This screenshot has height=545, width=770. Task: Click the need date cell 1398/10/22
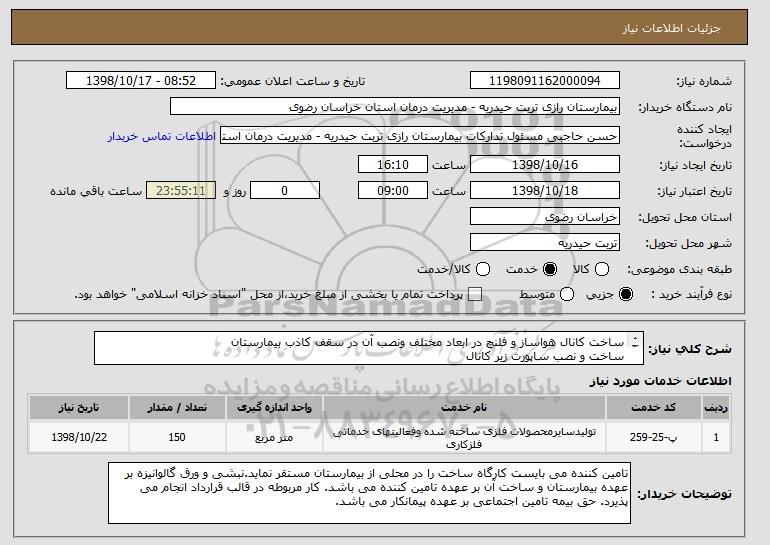click(79, 437)
